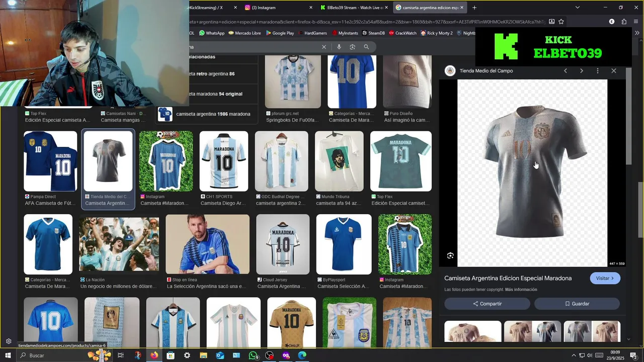Search inside image with Lens icon

(x=450, y=255)
